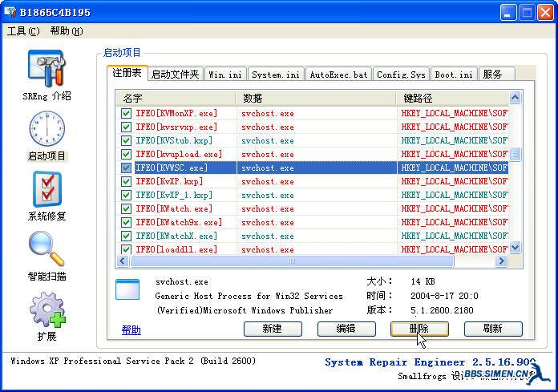The image size is (558, 392).
Task: Toggle the IFEO[kvupload.exe] checkbox
Action: (126, 155)
